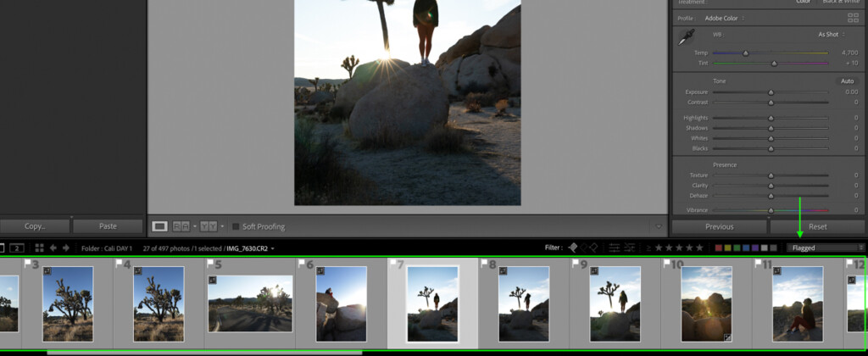This screenshot has width=868, height=356.
Task: Open toolbar content menu arrow at right
Action: coord(658,226)
